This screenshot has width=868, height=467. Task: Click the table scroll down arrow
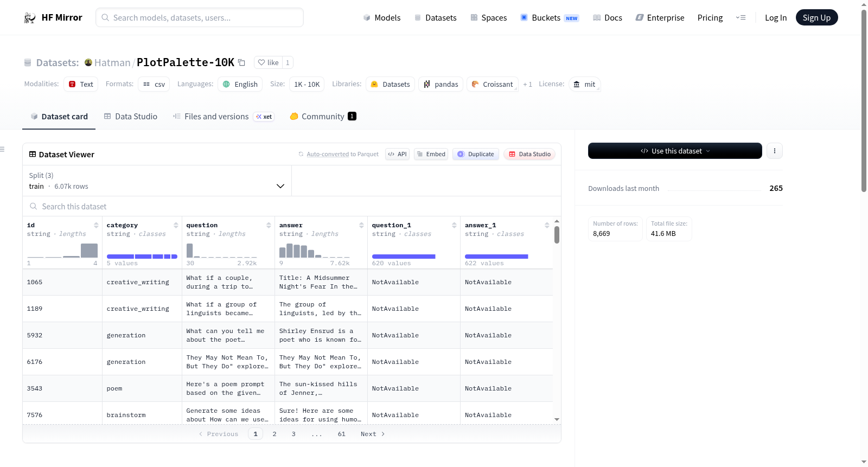(x=557, y=419)
